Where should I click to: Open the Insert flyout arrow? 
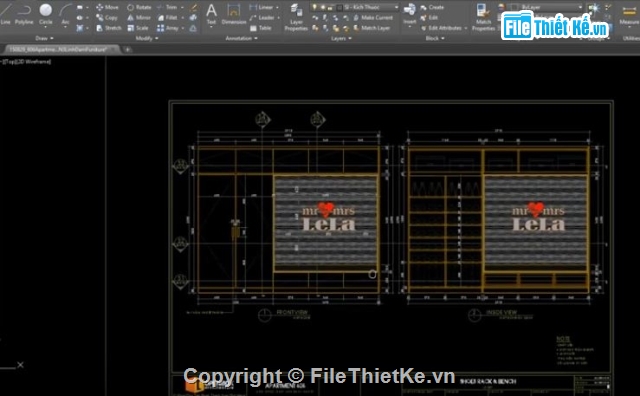[409, 28]
